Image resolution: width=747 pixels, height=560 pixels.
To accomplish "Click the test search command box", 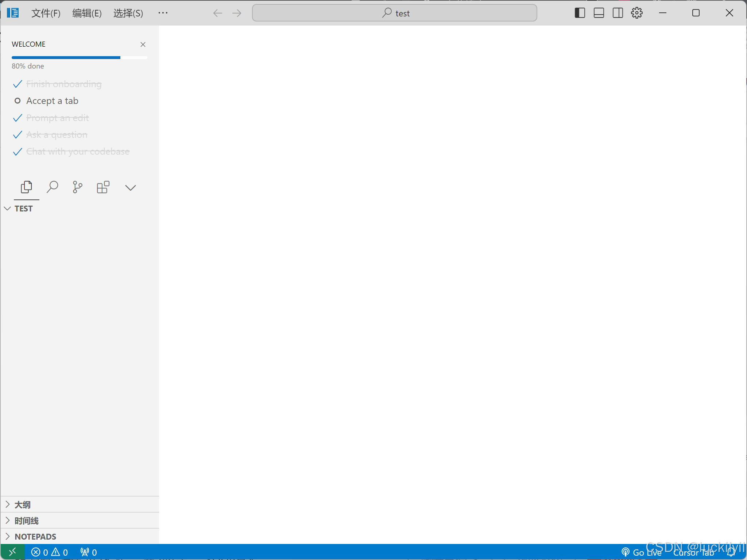I will pos(394,13).
